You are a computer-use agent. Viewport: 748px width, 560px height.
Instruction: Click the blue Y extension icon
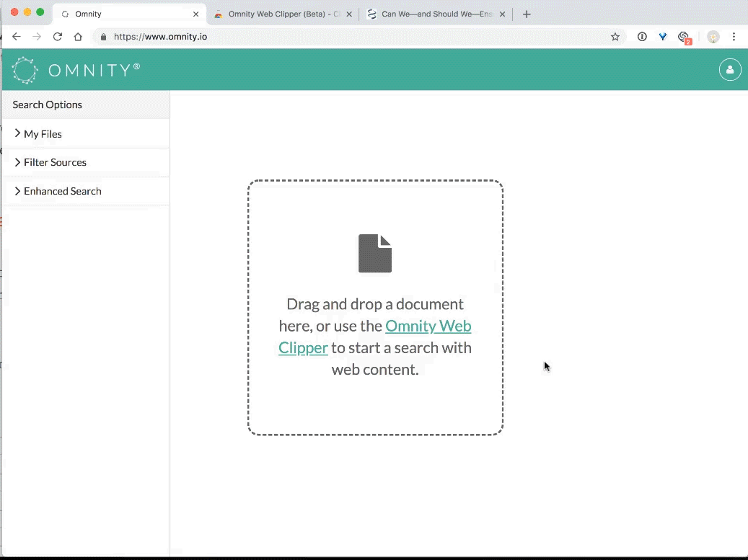coord(663,37)
